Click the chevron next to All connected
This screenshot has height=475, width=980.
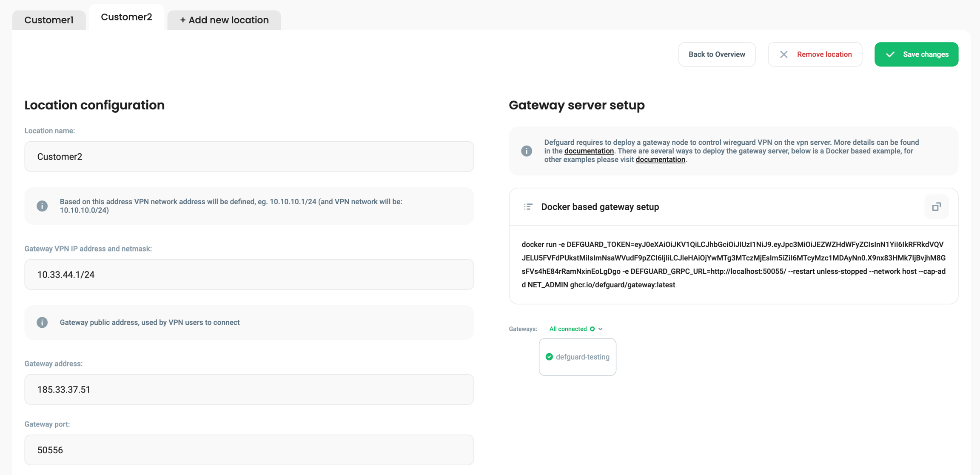coord(600,329)
